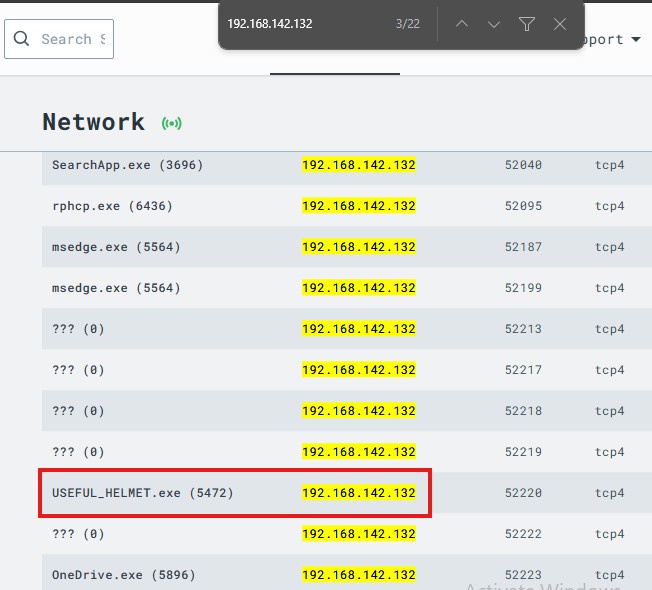Select USEFUL_HELMET.exe (5472) process entry
Image resolution: width=652 pixels, height=590 pixels.
(x=347, y=493)
